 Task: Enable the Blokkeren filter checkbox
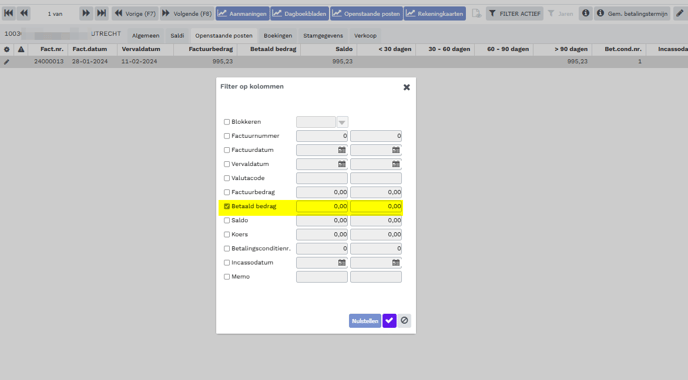(x=227, y=122)
